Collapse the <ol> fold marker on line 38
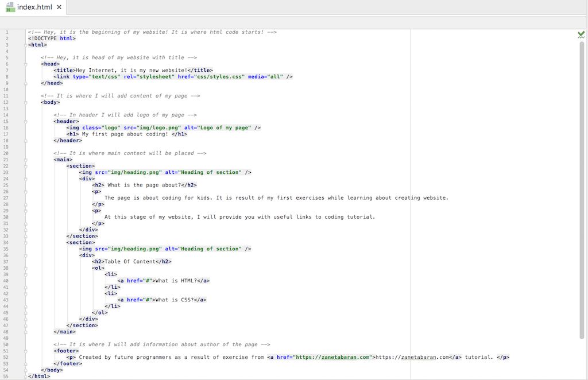 coord(25,268)
